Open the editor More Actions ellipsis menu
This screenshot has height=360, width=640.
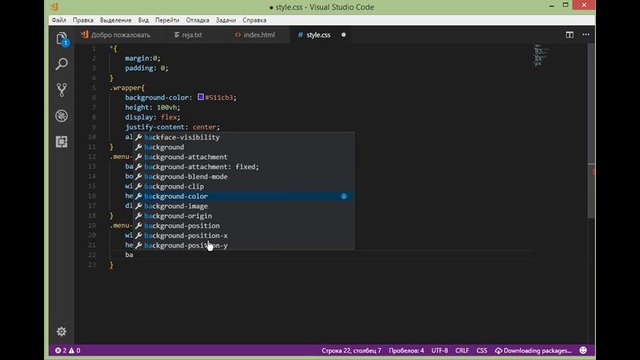[586, 35]
